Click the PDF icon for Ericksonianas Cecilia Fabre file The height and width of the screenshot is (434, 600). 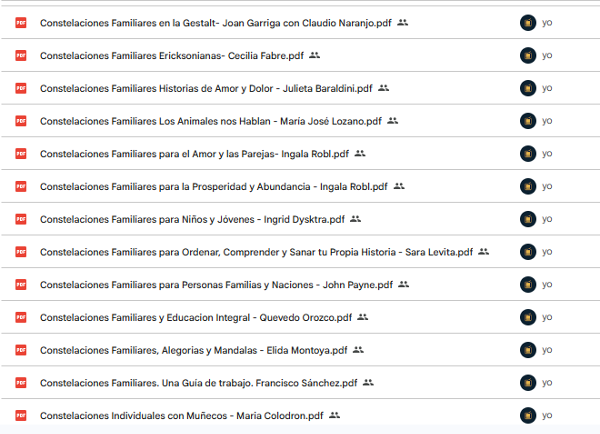21,55
